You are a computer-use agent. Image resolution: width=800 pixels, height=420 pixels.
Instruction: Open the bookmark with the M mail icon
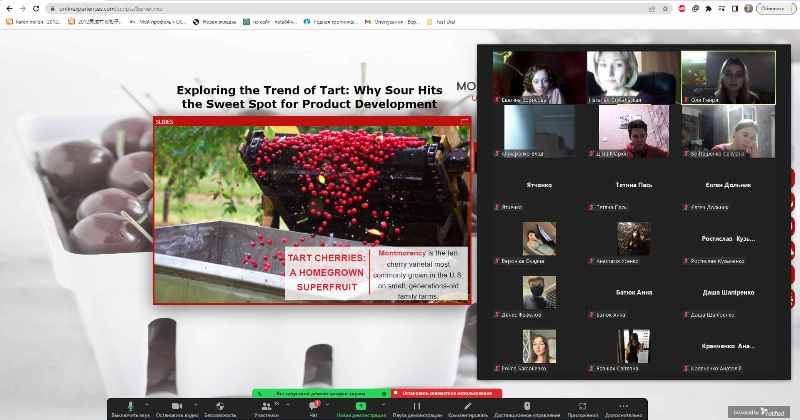(392, 22)
